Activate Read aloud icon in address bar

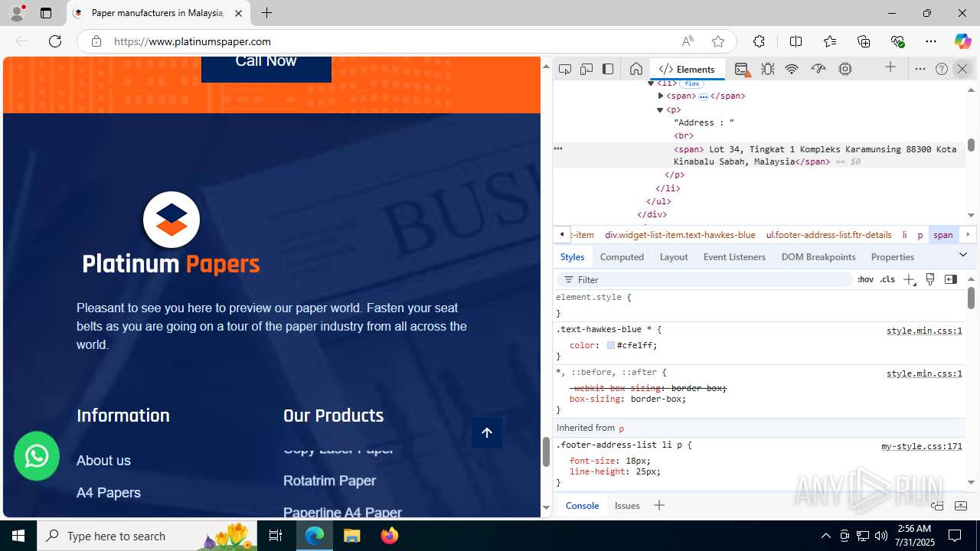pyautogui.click(x=688, y=41)
